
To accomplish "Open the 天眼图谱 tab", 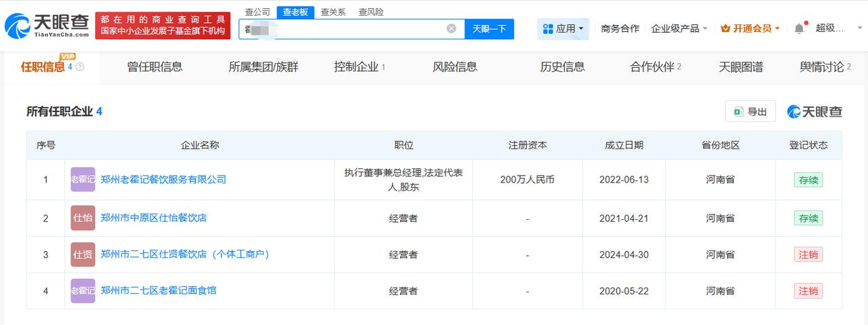I will [741, 67].
